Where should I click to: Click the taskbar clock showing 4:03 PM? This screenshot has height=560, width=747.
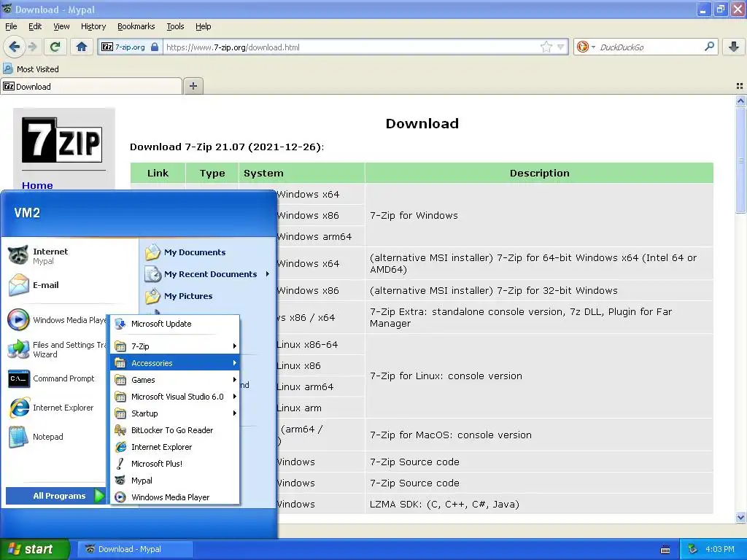(720, 549)
